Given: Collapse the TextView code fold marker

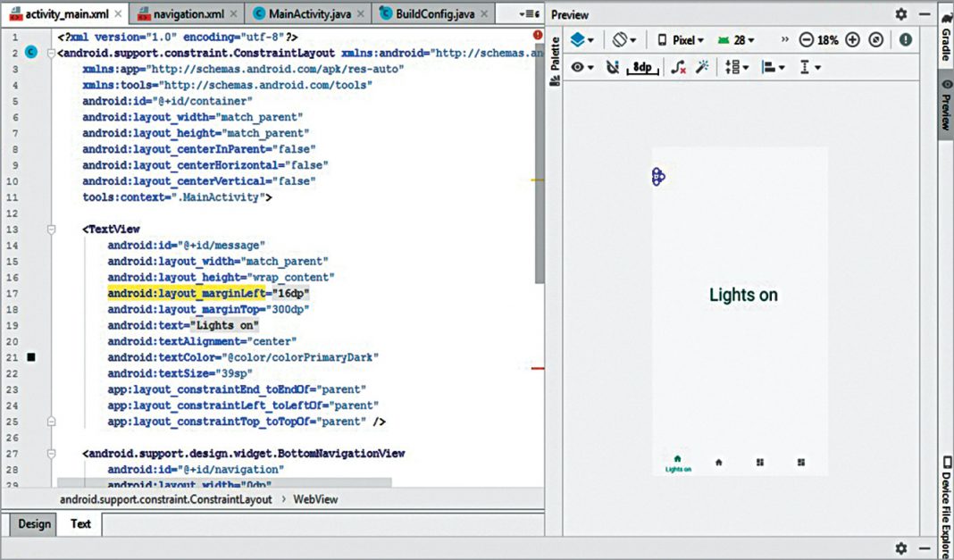Looking at the screenshot, I should pyautogui.click(x=51, y=230).
